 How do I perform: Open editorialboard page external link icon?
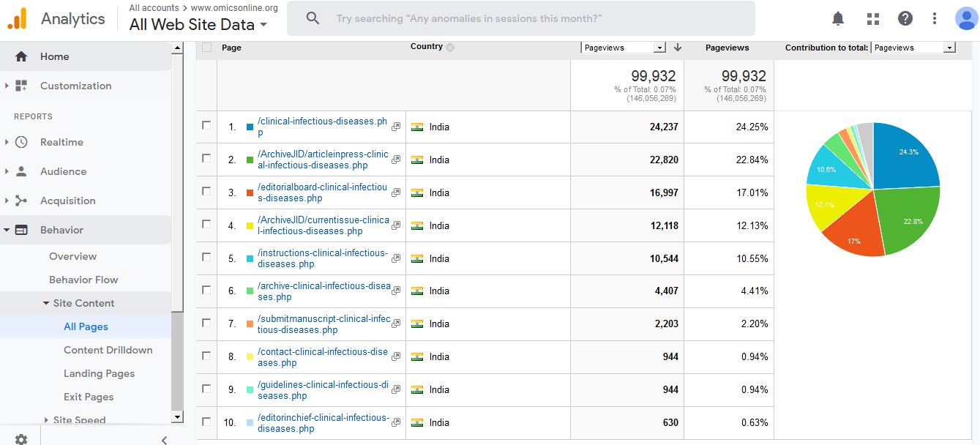tap(396, 192)
